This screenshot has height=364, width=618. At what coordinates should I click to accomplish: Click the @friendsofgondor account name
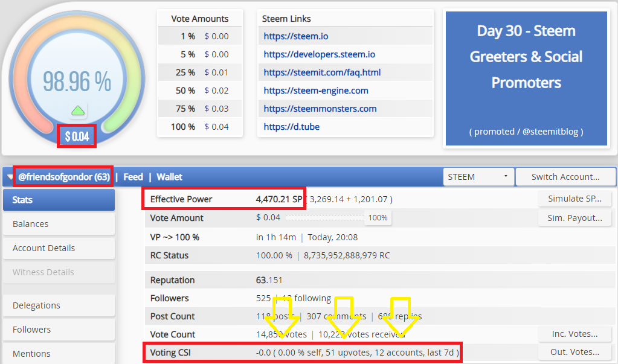pos(64,177)
